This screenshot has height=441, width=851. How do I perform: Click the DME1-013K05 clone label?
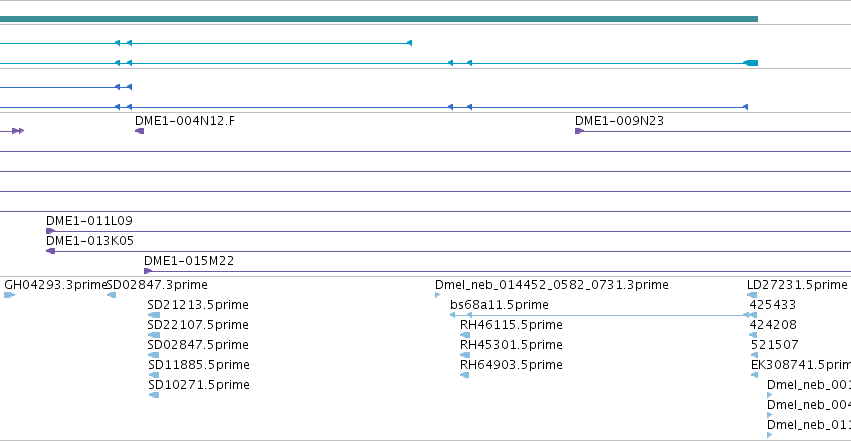pos(90,241)
